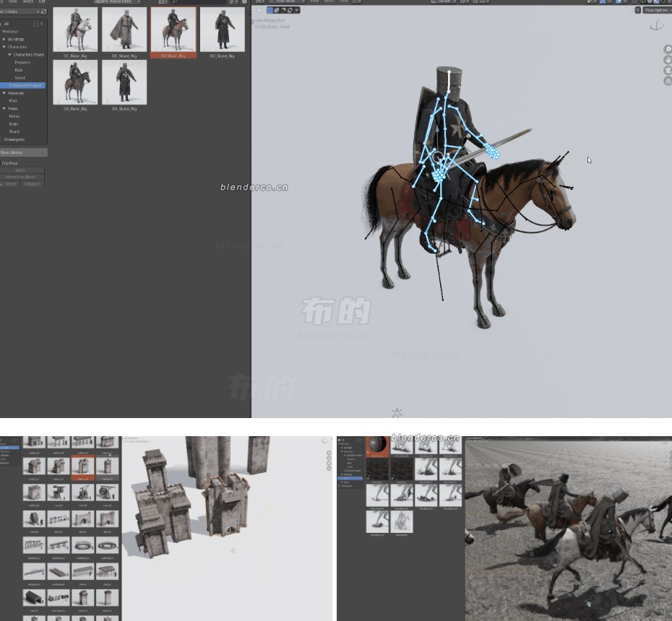The width and height of the screenshot is (672, 621).
Task: Click the asset search magnifier field
Action: click(x=198, y=1)
